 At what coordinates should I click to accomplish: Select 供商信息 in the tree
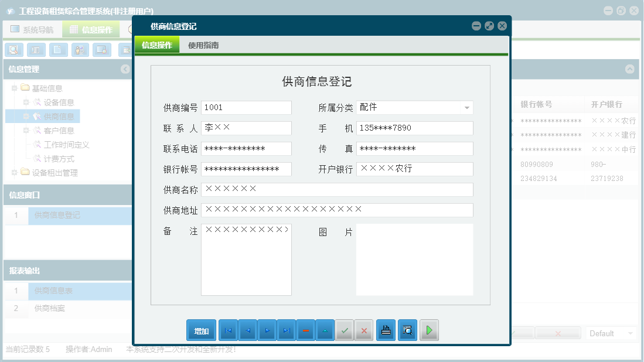[x=59, y=117]
